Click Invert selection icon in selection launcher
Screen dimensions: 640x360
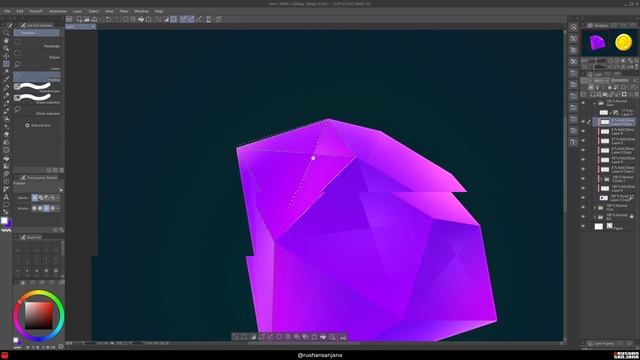pos(253,337)
